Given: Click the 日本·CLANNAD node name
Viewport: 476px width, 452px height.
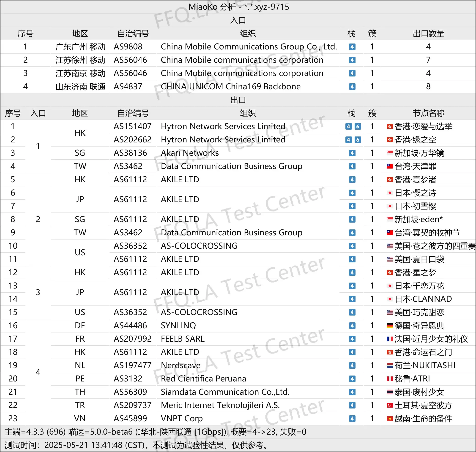Looking at the screenshot, I should pos(423,299).
